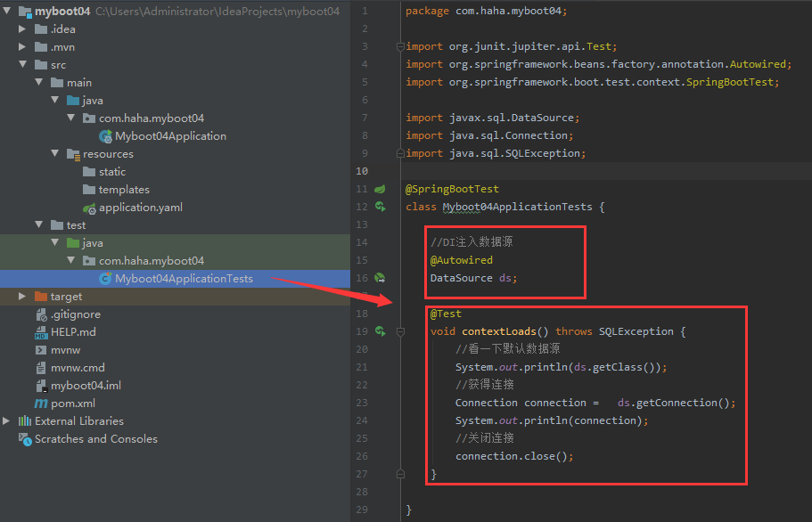
Task: Expand the External Libraries node
Action: coord(7,420)
